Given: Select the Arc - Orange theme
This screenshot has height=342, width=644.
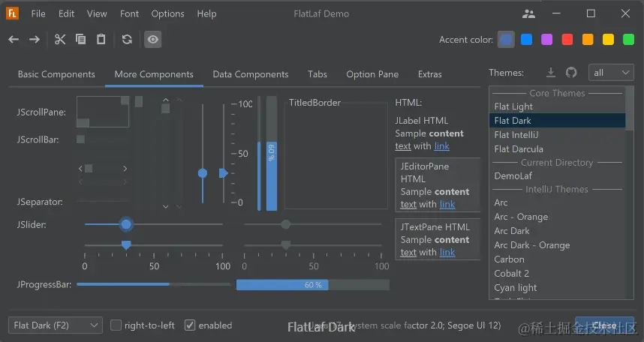Looking at the screenshot, I should pyautogui.click(x=558, y=217).
